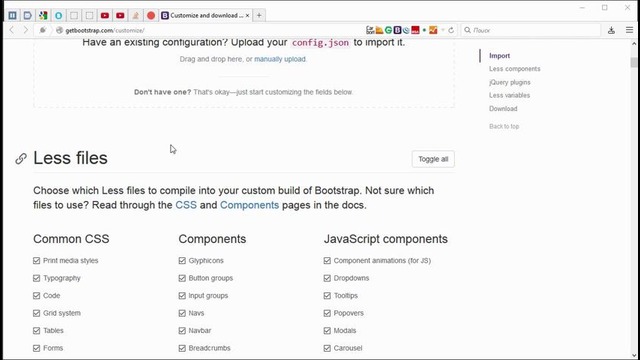Click the orange chart bookmark icon
The width and height of the screenshot is (640, 360).
point(433,30)
